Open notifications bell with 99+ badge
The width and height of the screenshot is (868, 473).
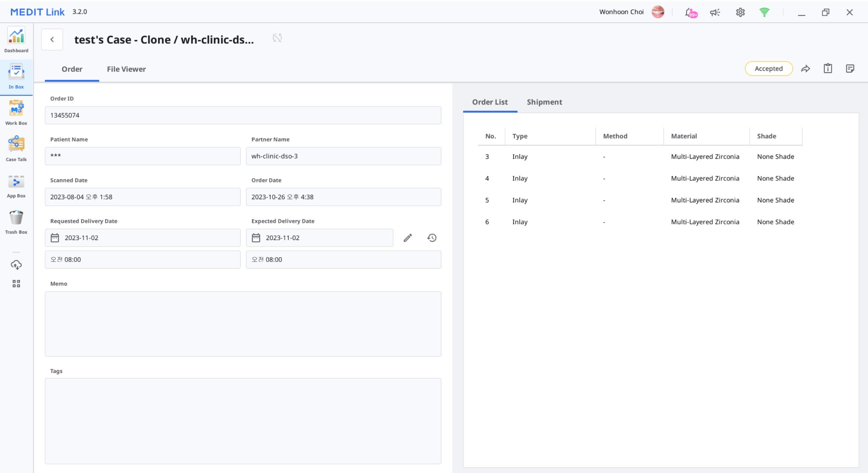point(691,13)
